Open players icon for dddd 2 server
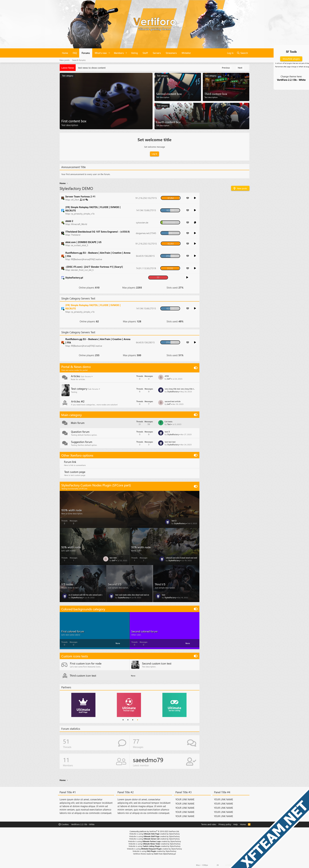Viewport: 309px width, 868px height. coord(187,222)
